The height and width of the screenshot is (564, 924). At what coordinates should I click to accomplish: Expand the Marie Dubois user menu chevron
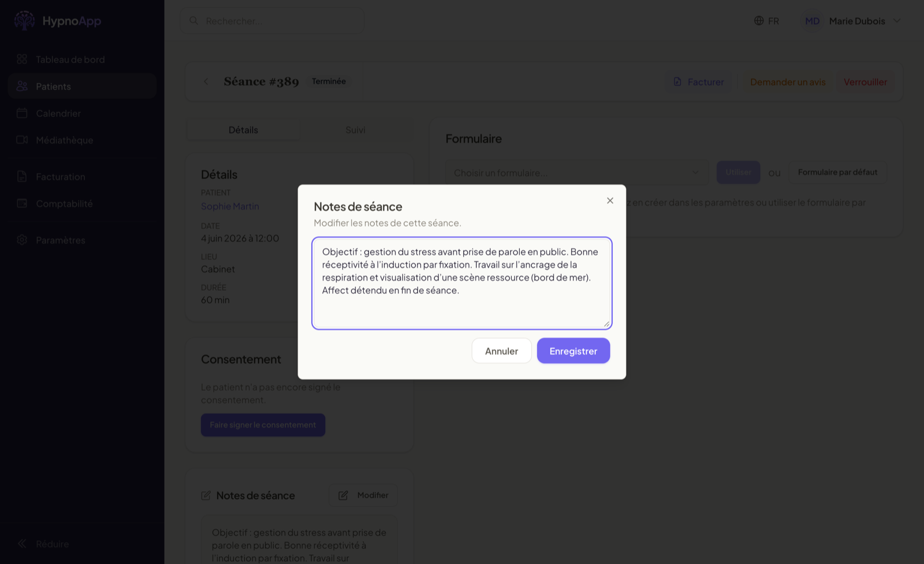click(897, 21)
